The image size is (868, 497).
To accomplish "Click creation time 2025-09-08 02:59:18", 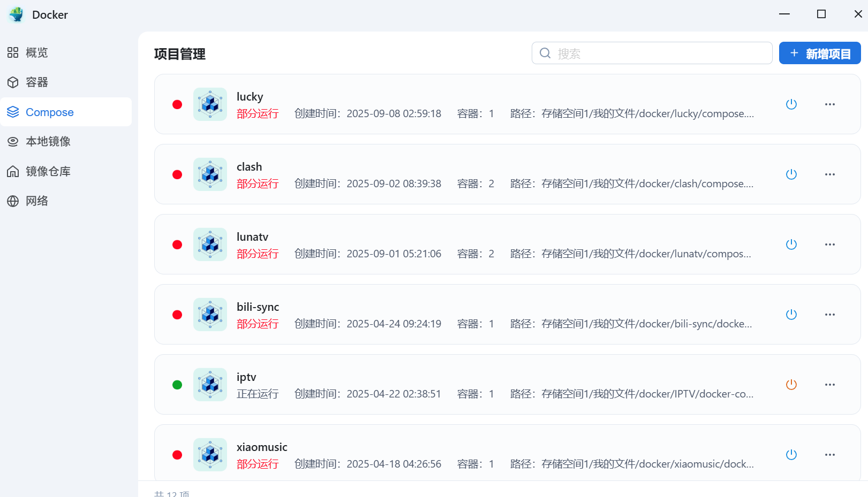I will click(394, 113).
